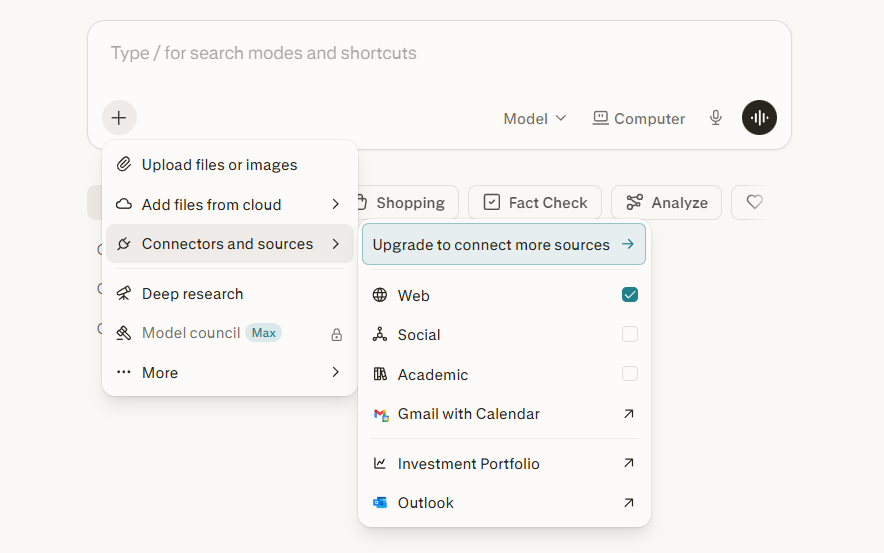Screen dimensions: 884x553
Task: Enable the Social source checkbox
Action: (630, 334)
